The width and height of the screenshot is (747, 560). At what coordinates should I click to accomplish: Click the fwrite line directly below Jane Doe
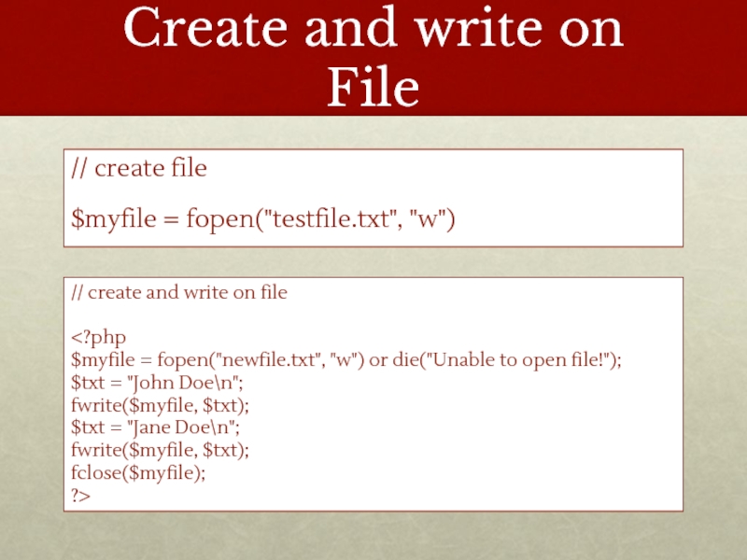(x=161, y=449)
